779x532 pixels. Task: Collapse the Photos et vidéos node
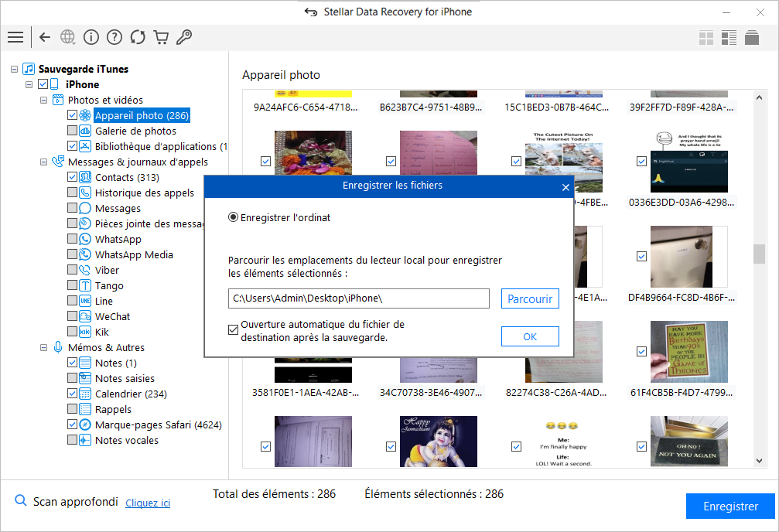[x=44, y=101]
